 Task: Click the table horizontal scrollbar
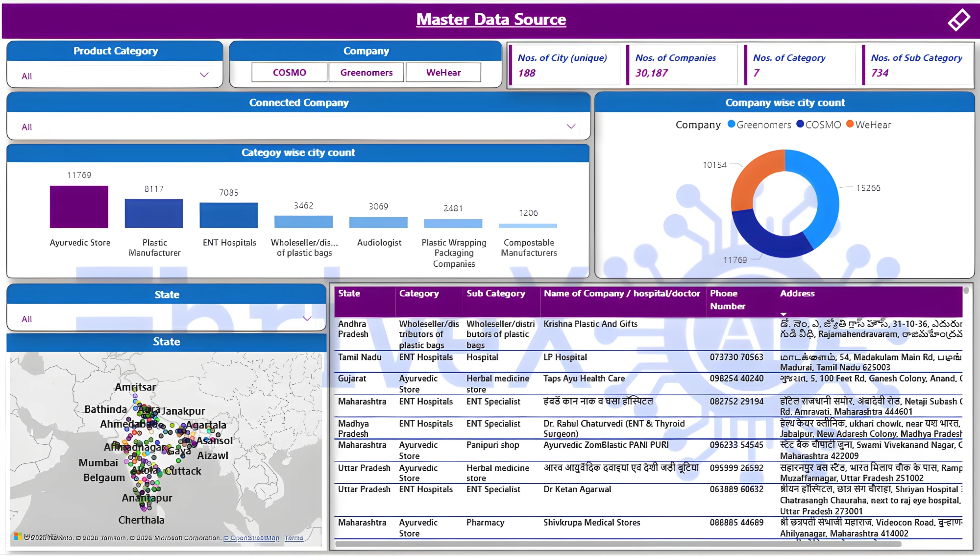pyautogui.click(x=617, y=544)
